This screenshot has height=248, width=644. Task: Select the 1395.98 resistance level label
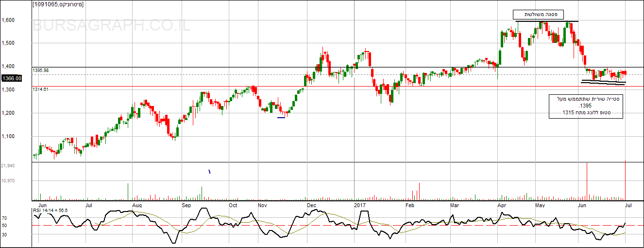41,71
